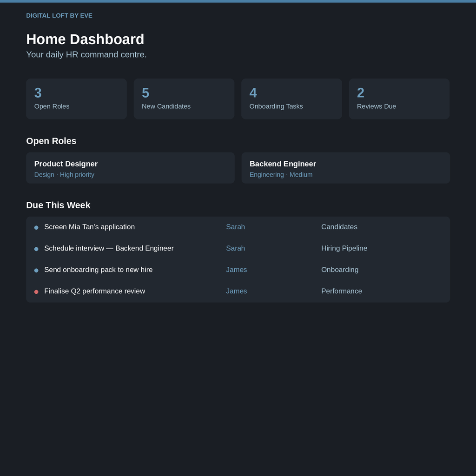The image size is (476, 476).
Task: Click the Hiring Pipeline category label
Action: 344,248
